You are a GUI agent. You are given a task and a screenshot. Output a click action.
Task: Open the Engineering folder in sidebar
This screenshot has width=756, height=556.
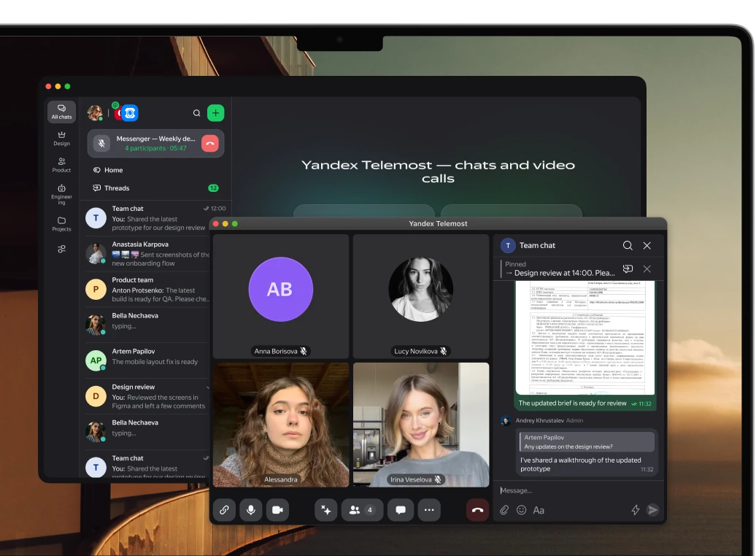(x=62, y=194)
